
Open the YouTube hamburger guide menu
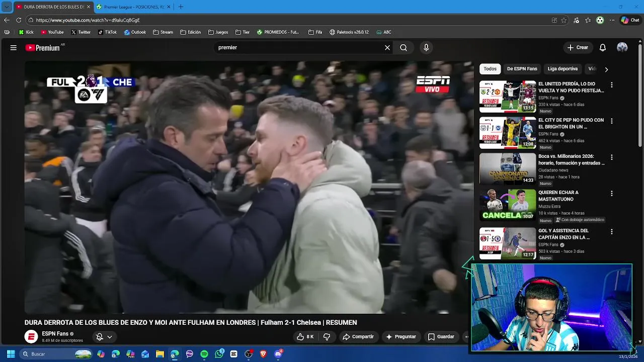point(14,48)
